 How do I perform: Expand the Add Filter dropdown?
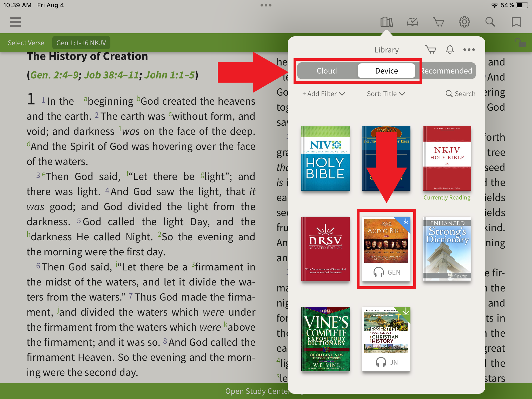(x=324, y=94)
